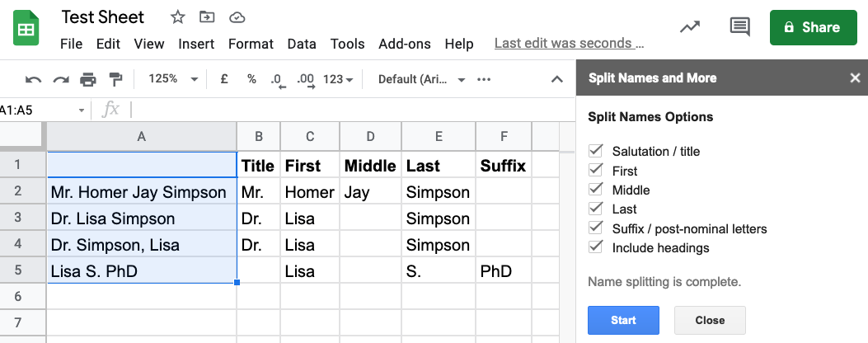Open the View menu

click(149, 44)
